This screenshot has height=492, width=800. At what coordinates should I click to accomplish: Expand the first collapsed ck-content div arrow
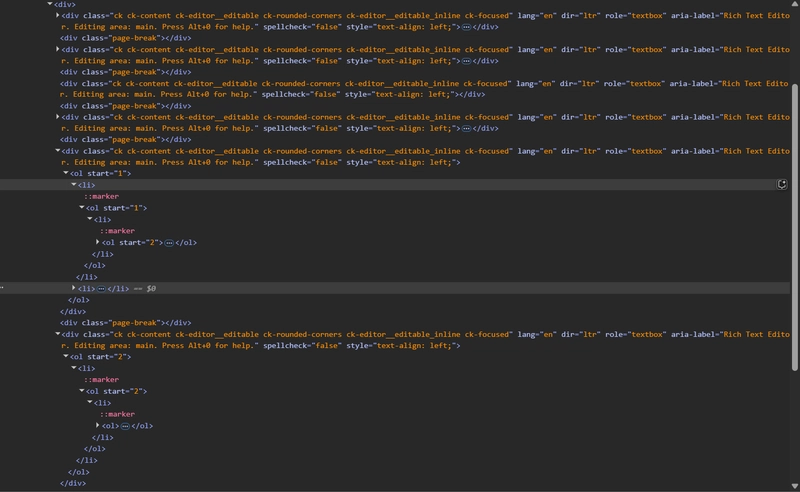point(58,15)
